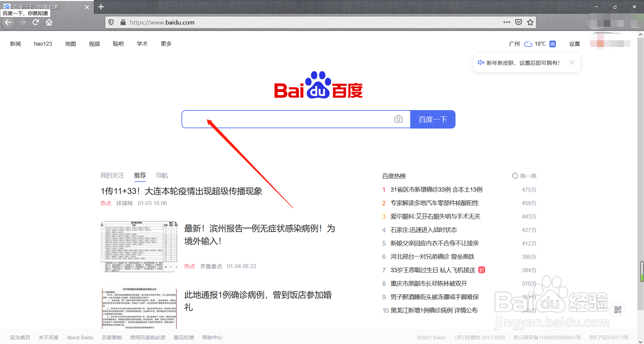The image size is (644, 344).
Task: Click the 帮助中心 footer link
Action: (x=212, y=337)
